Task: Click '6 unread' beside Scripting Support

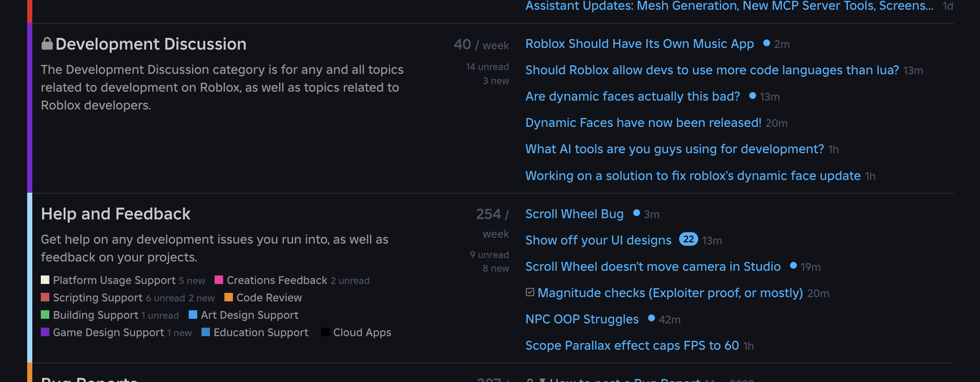Action: (165, 298)
